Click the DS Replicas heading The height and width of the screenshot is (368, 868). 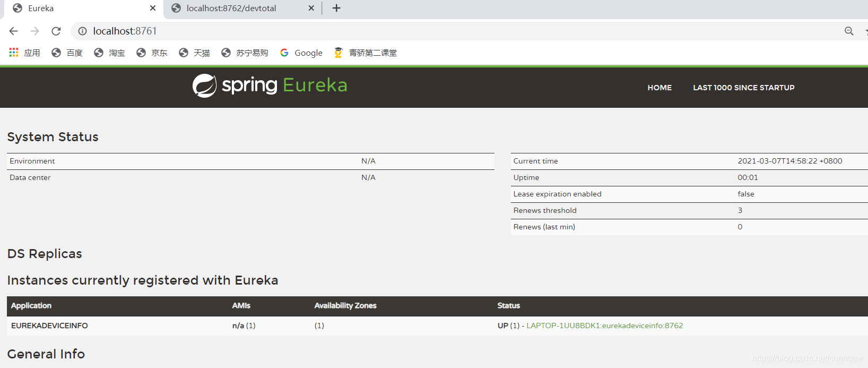click(45, 254)
